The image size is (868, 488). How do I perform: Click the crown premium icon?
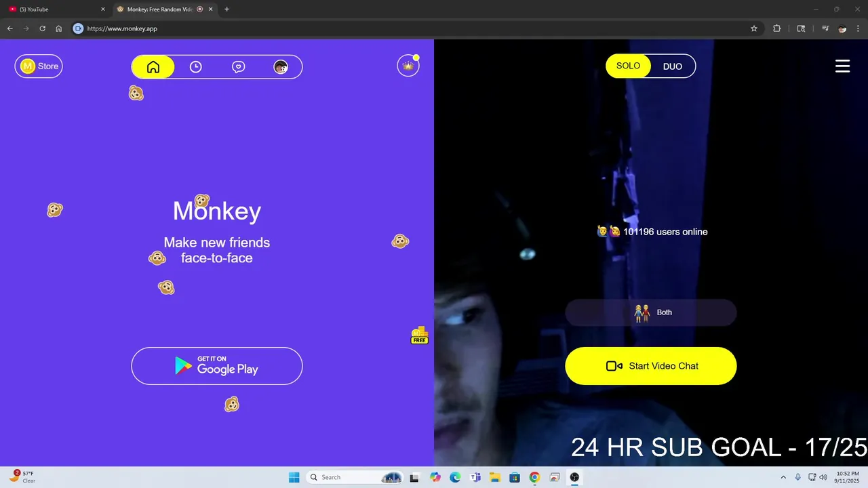408,66
